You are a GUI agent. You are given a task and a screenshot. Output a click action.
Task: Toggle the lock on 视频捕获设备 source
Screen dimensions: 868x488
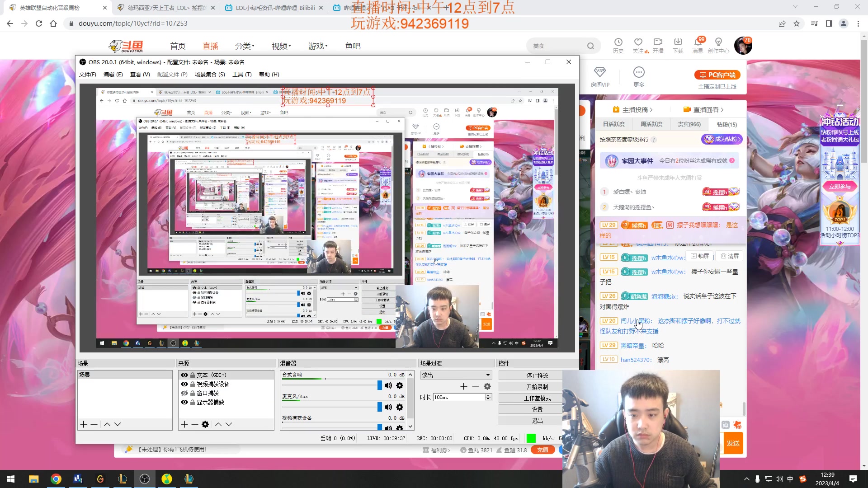192,384
